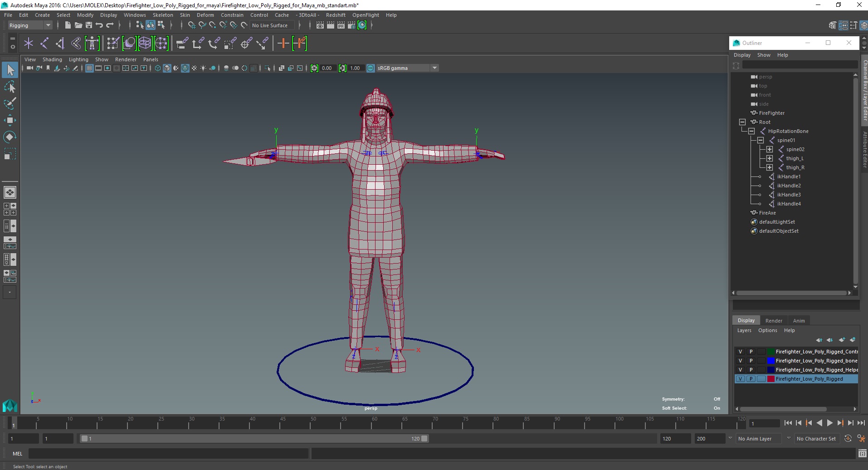Image resolution: width=868 pixels, height=470 pixels.
Task: Click the MEL command line input field
Action: tap(168, 453)
